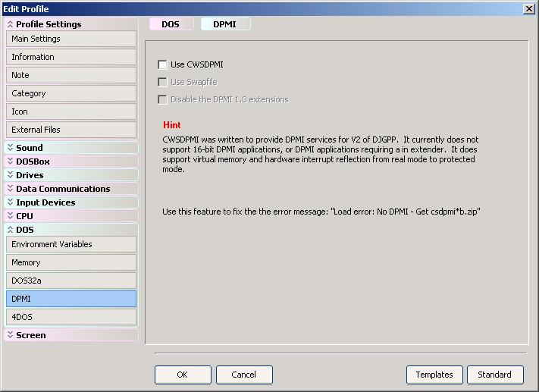Select the DPMI tab
This screenshot has height=392, width=539.
click(x=224, y=24)
